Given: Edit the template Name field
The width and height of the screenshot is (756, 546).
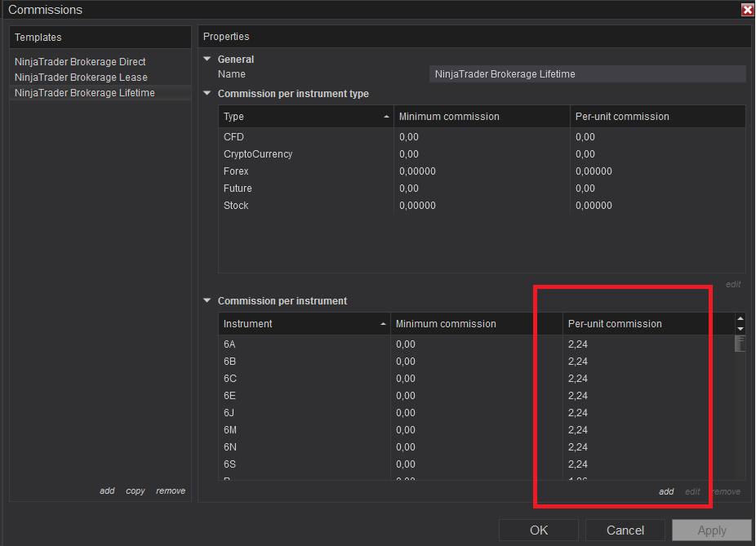Looking at the screenshot, I should [587, 74].
